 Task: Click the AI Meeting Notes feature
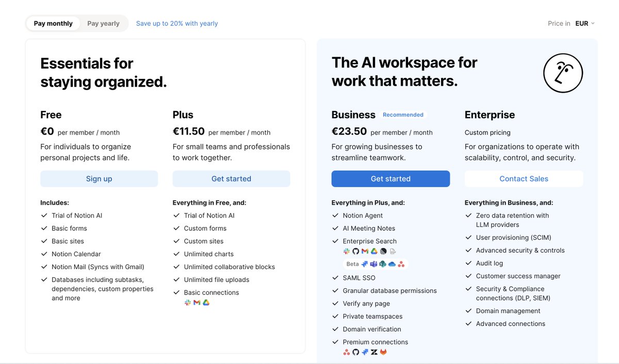click(369, 228)
